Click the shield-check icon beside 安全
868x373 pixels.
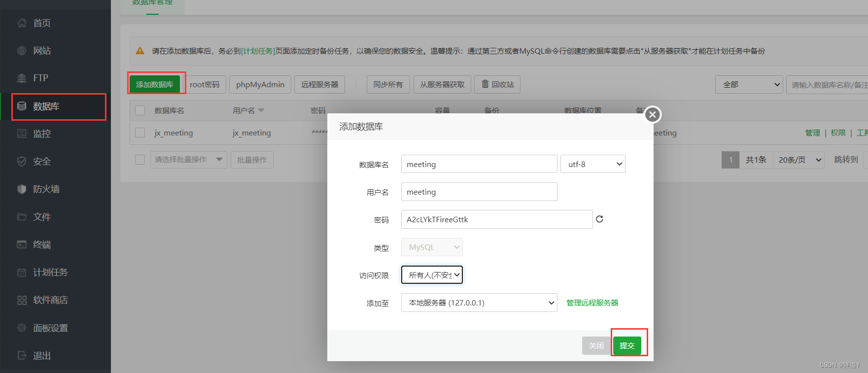click(x=22, y=161)
